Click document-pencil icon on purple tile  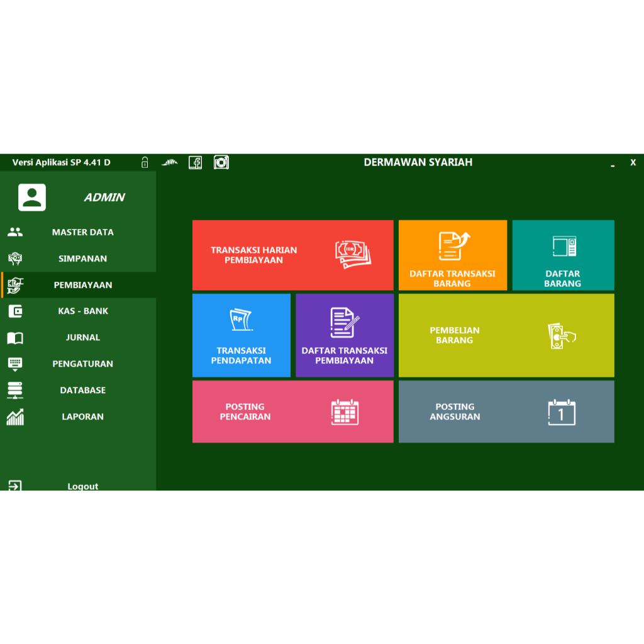point(344,323)
